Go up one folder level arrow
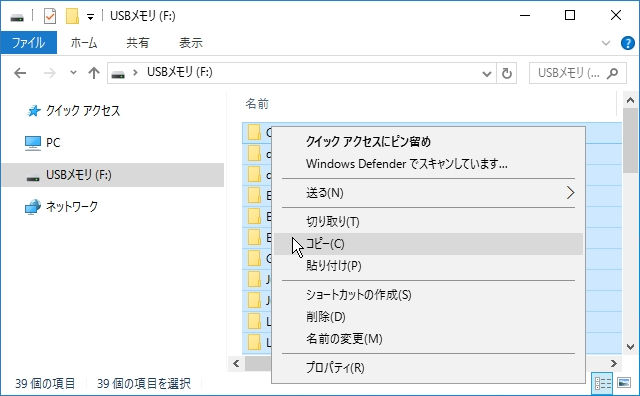The image size is (640, 396). pos(94,73)
